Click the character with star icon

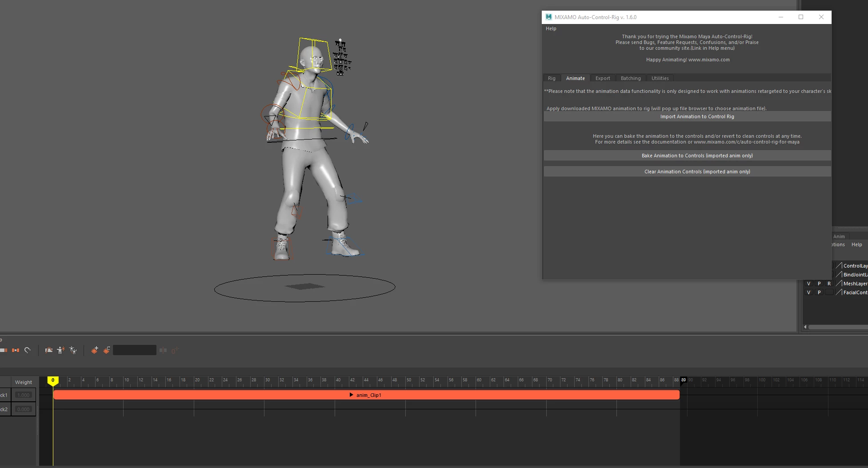click(x=61, y=350)
